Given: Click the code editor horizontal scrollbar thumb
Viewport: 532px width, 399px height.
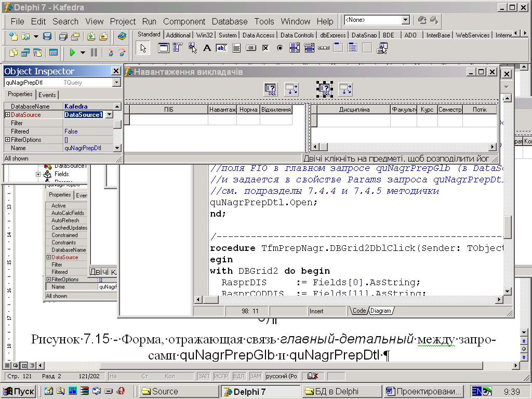Looking at the screenshot, I should [x=211, y=300].
